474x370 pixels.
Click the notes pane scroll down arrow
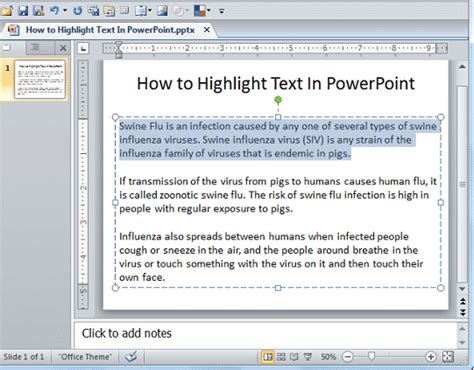coord(462,342)
